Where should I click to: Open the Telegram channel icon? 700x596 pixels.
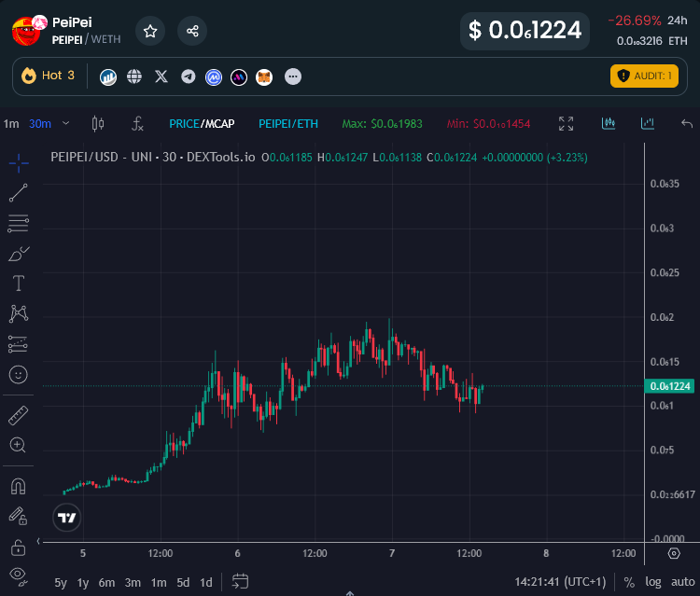(188, 76)
